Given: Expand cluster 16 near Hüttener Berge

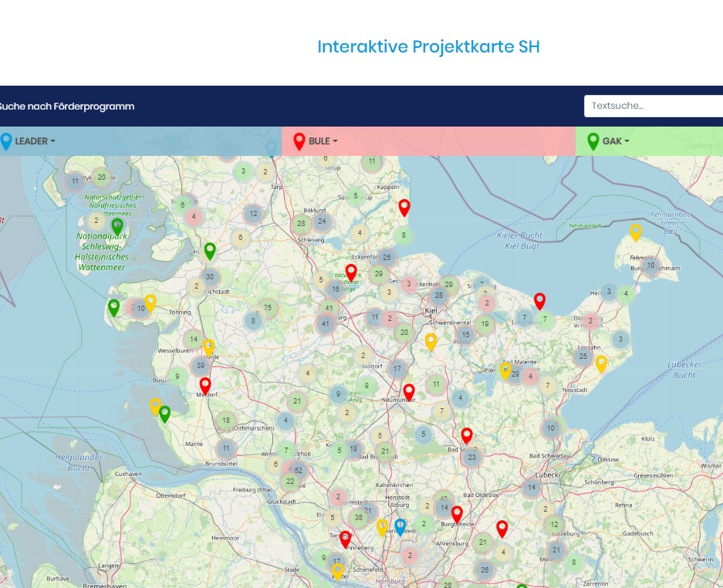Looking at the screenshot, I should coord(335,289).
